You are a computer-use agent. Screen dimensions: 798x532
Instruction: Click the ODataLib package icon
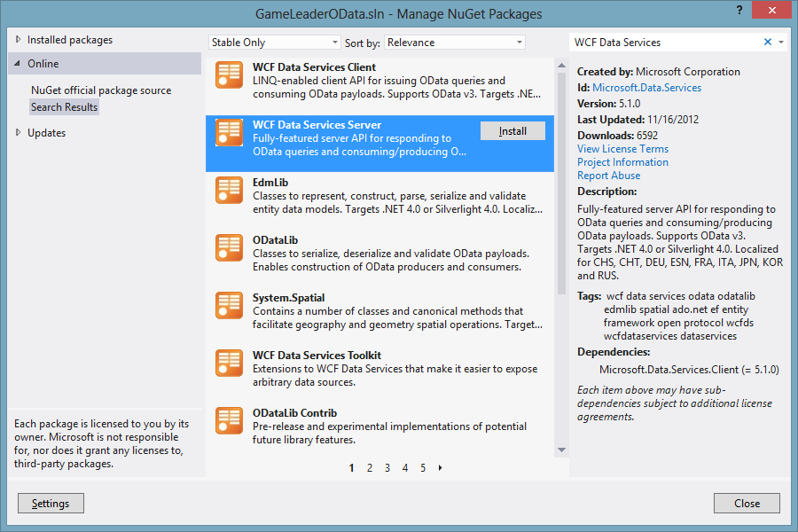pyautogui.click(x=229, y=247)
